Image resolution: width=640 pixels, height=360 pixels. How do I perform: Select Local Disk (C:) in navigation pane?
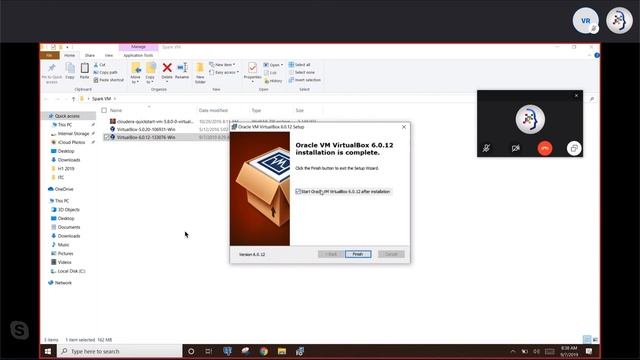coord(71,271)
